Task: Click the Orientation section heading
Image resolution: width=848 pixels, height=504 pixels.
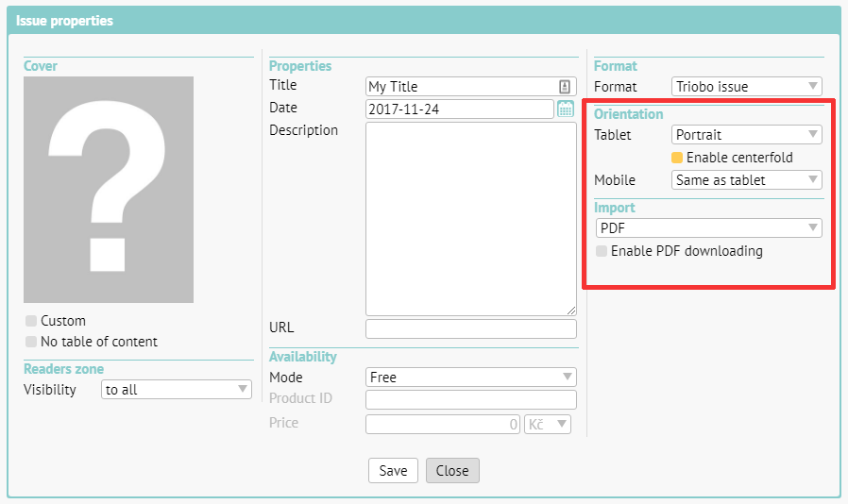Action: coord(628,114)
